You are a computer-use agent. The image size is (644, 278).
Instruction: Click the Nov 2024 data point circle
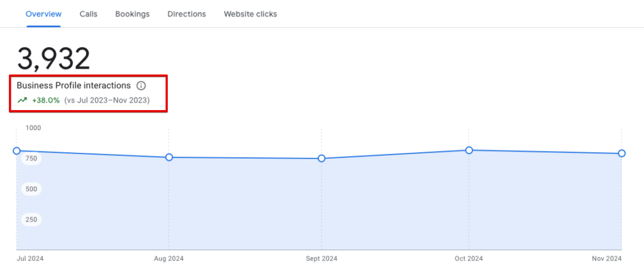click(x=621, y=153)
